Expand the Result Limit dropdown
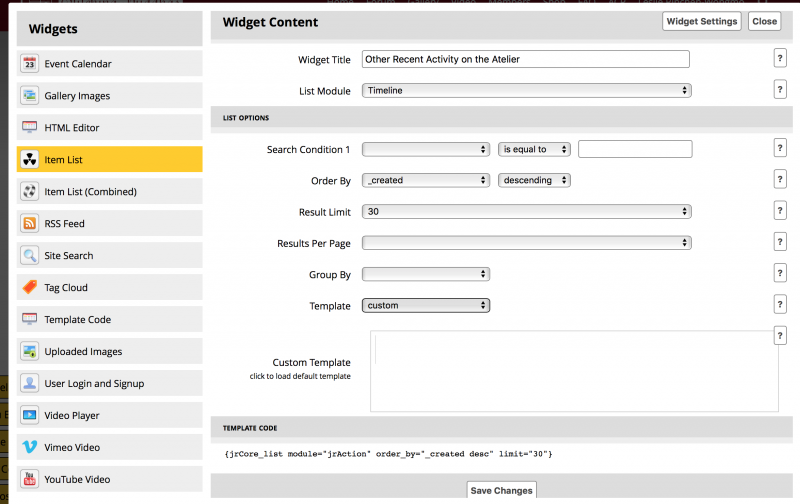This screenshot has width=800, height=504. [526, 211]
